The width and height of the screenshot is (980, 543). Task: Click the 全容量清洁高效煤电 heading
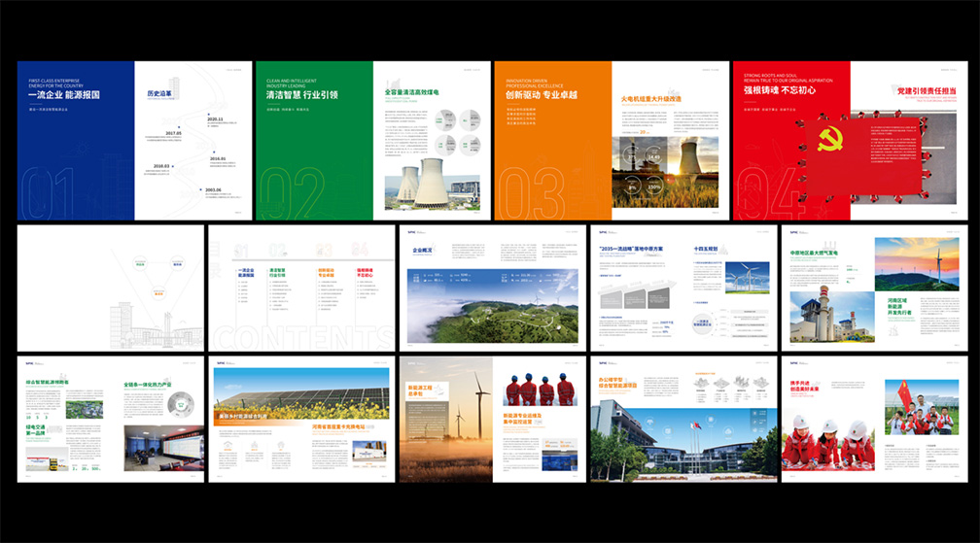tap(411, 91)
